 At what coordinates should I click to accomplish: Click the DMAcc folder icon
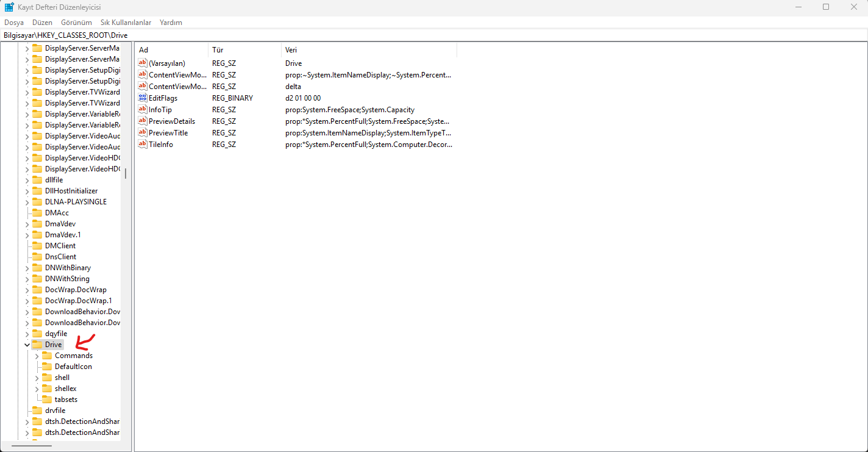pos(37,213)
